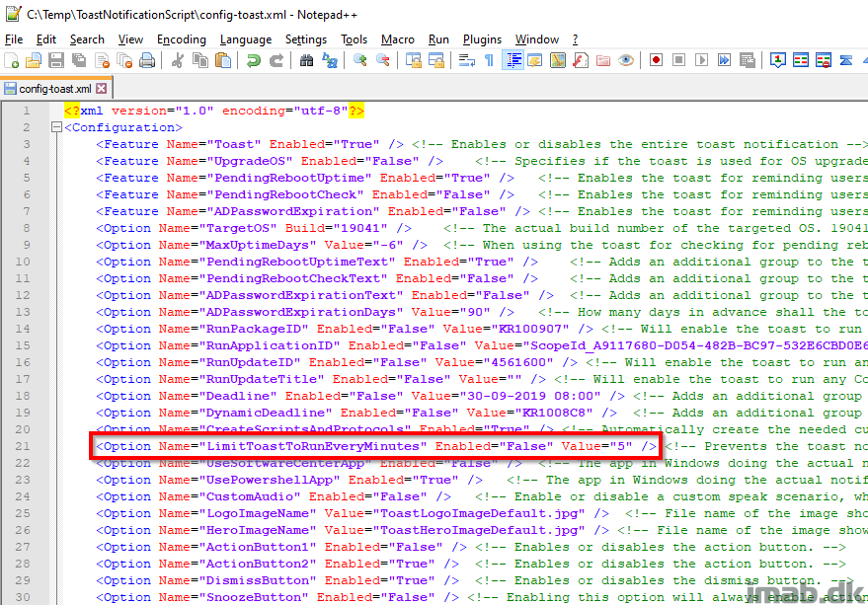Click the Redo toolbar icon

tap(276, 60)
